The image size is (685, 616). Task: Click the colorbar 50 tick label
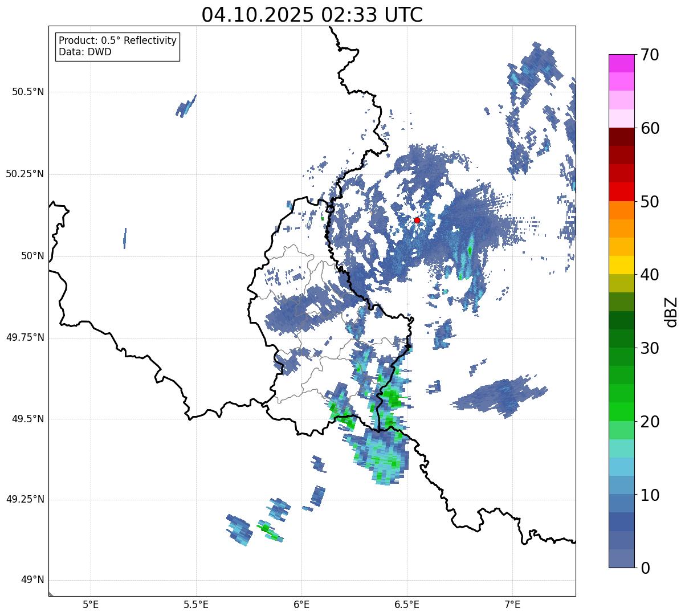[x=649, y=202]
